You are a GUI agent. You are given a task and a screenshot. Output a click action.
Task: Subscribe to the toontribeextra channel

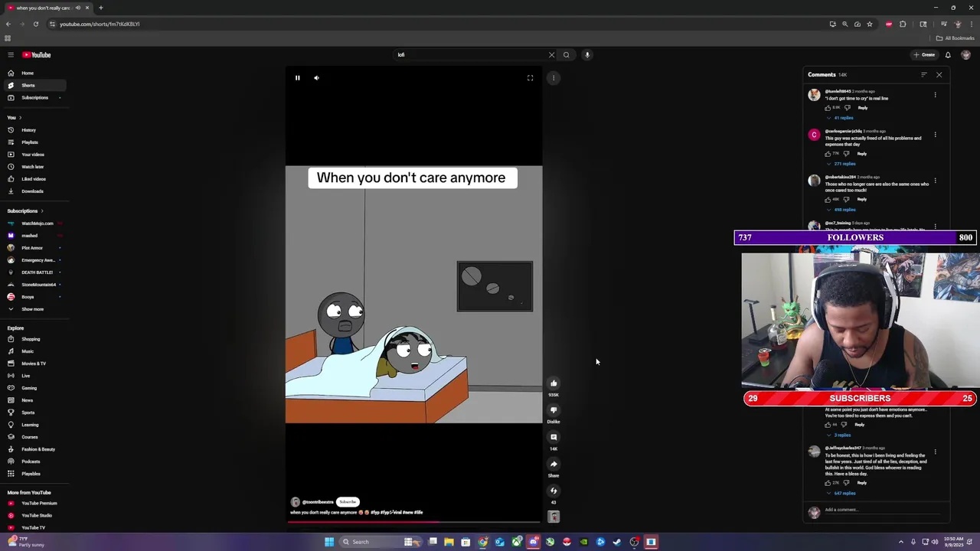pyautogui.click(x=348, y=502)
